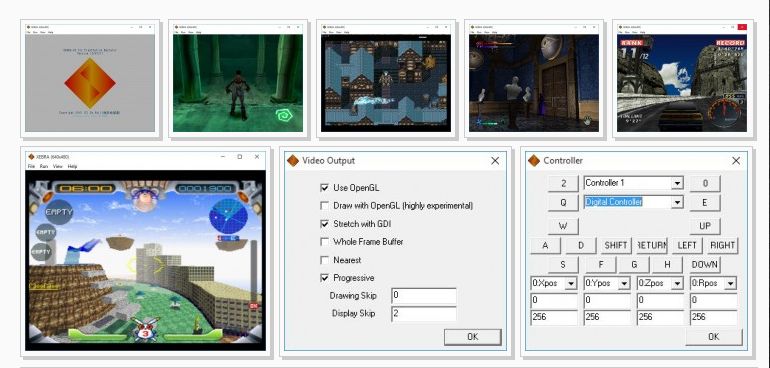
Task: Click the XEBRA diamond icon in Video Output title
Action: tap(293, 161)
